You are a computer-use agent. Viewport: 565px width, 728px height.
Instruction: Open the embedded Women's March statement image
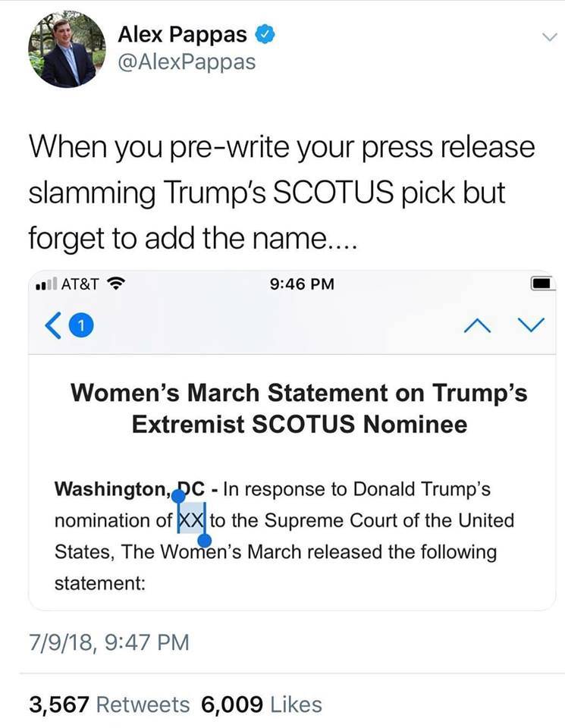(292, 440)
